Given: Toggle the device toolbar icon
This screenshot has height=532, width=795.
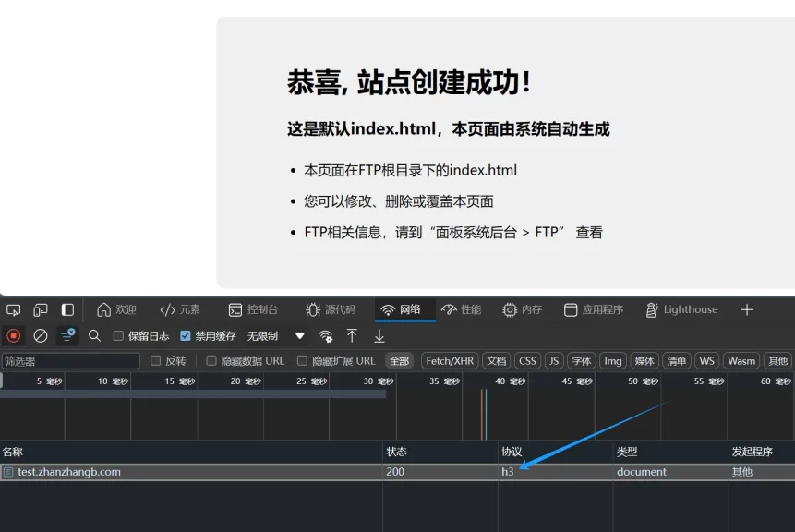Looking at the screenshot, I should pos(40,309).
